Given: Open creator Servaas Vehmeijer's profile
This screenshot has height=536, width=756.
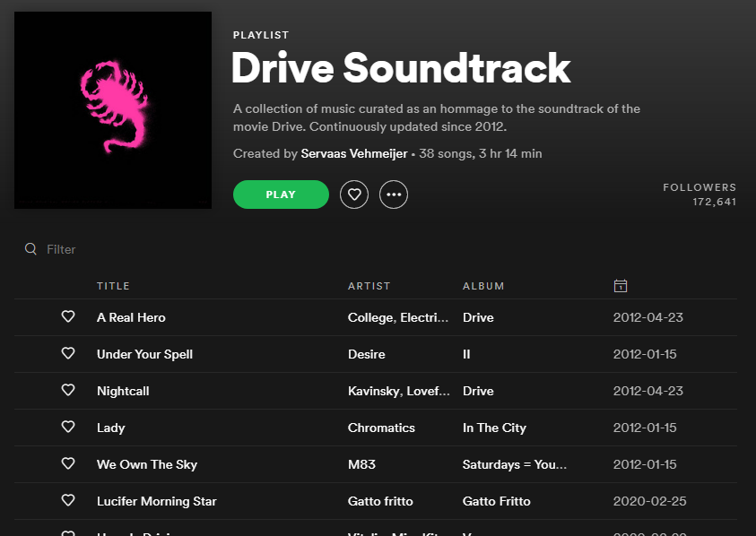Looking at the screenshot, I should (352, 153).
